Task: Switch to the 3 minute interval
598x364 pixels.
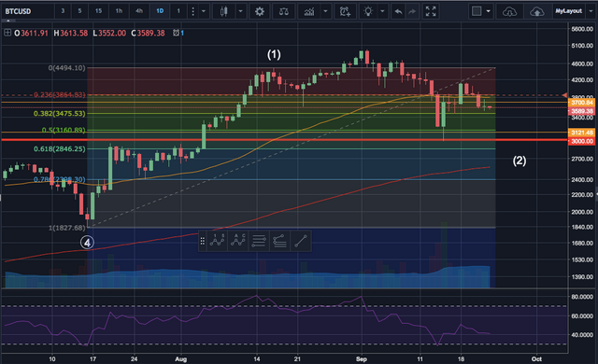Action: [63, 11]
